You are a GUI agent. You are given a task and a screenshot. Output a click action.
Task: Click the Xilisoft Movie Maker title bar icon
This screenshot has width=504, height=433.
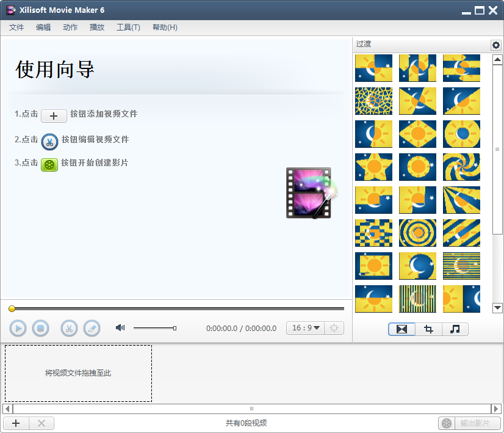tap(11, 10)
